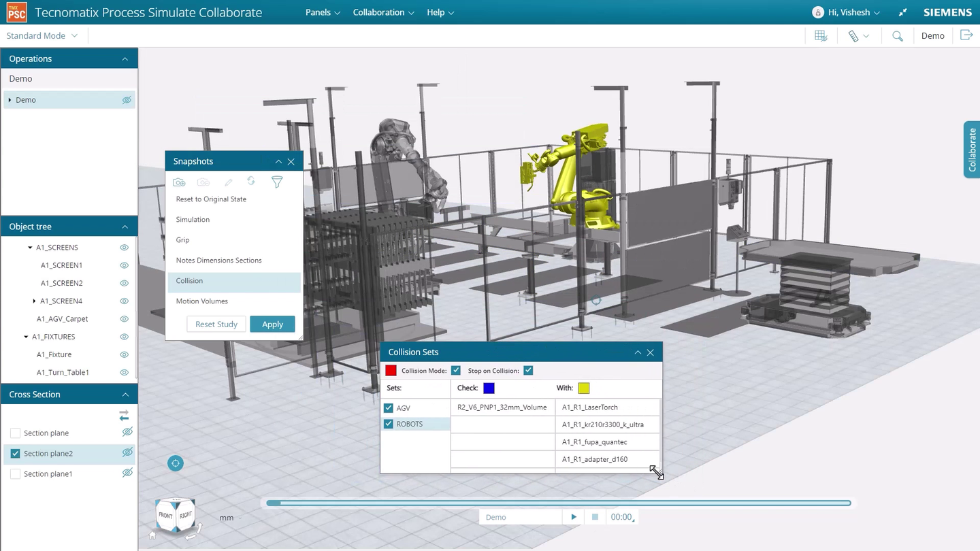
Task: Open the snapshot filter funnel icon
Action: (x=276, y=182)
